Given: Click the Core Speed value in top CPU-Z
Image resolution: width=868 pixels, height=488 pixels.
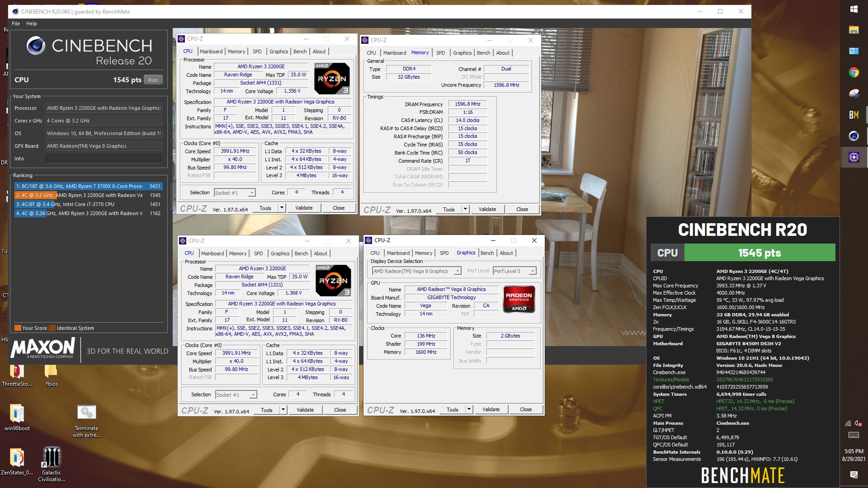Looking at the screenshot, I should [x=235, y=151].
